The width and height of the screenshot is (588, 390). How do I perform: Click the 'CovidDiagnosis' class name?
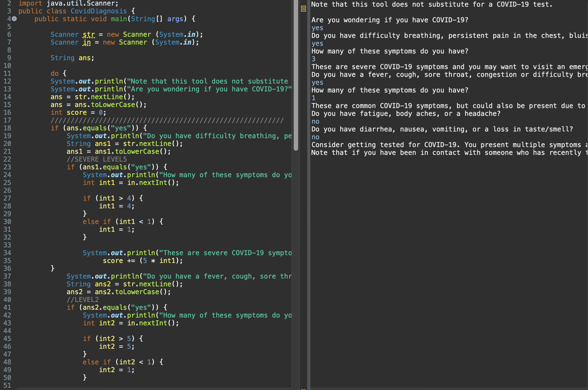(x=98, y=11)
